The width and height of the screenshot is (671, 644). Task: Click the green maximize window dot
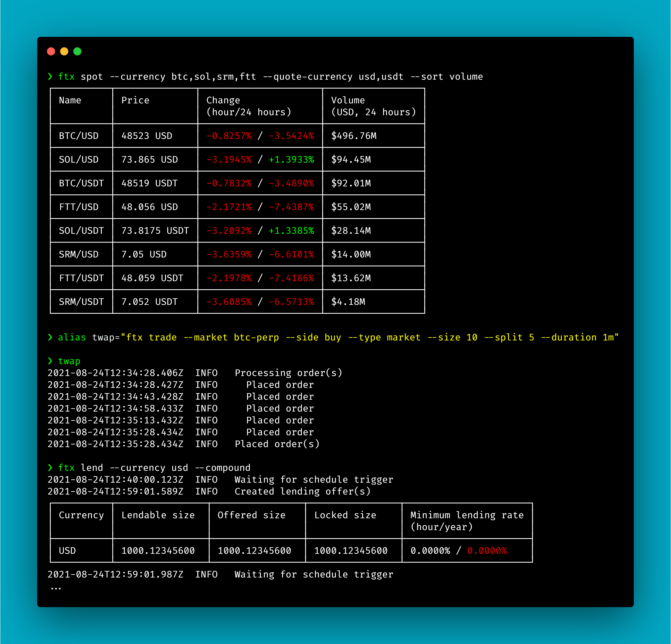point(77,51)
